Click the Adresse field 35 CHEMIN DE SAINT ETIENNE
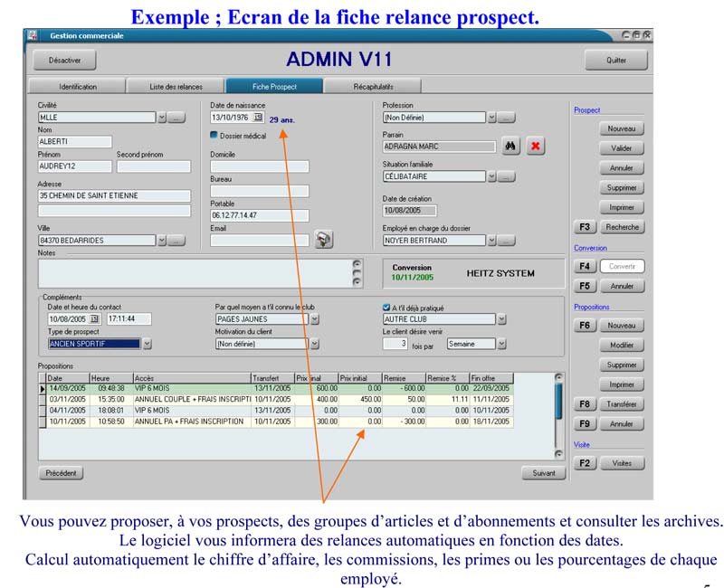Screen dimensions: 724x588 click(114, 195)
